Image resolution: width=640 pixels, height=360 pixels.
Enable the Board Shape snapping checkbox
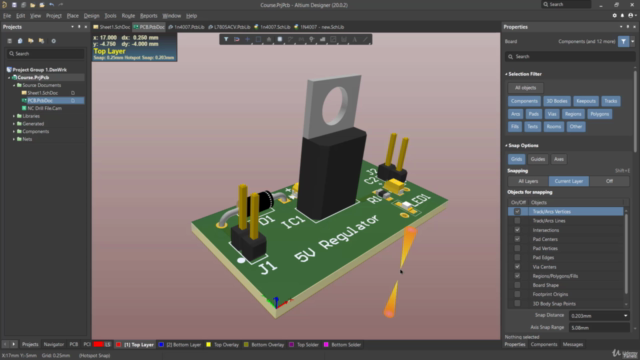[517, 285]
